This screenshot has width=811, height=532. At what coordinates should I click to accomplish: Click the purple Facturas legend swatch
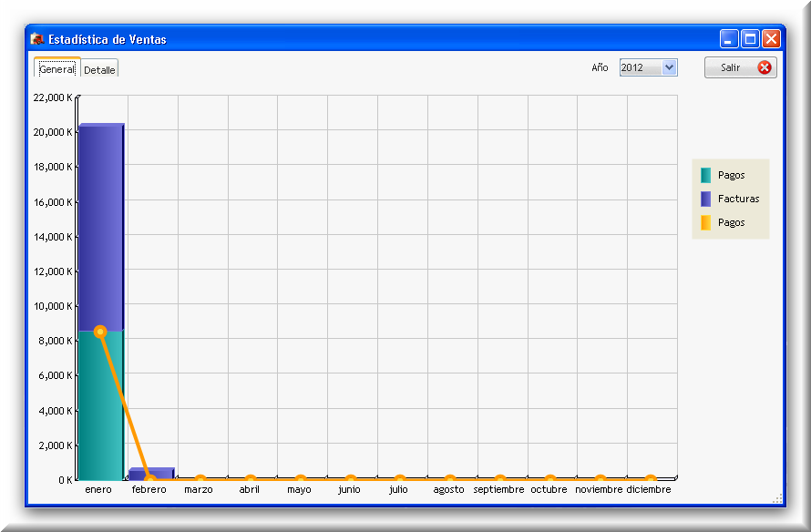click(705, 199)
